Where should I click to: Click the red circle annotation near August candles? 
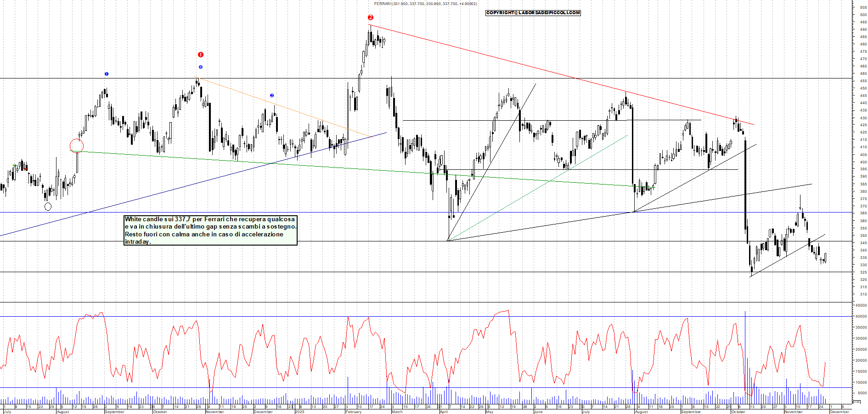tap(77, 145)
